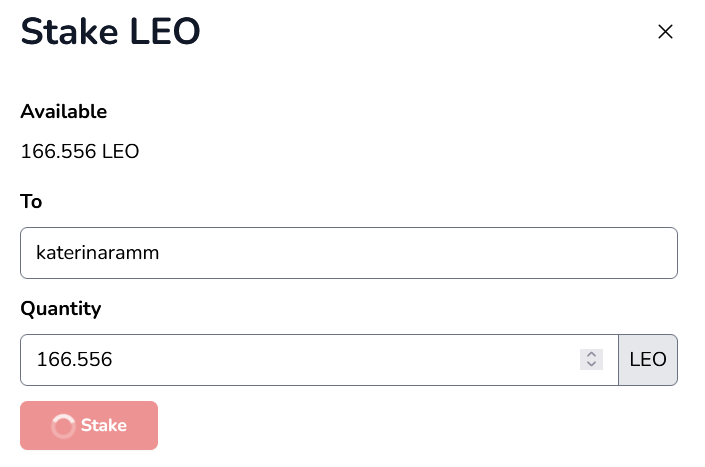Focus the Quantity input field

[319, 360]
